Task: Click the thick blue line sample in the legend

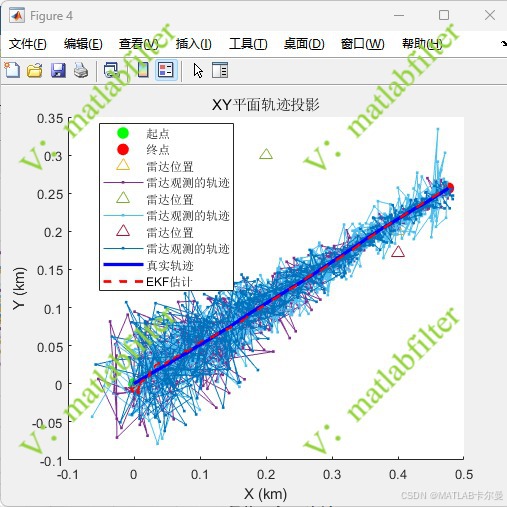Action: click(x=123, y=265)
